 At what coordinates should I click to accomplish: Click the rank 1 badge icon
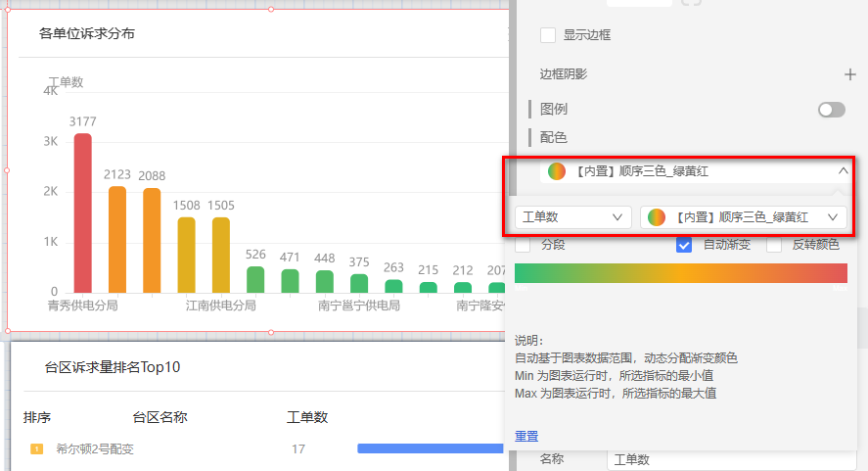(36, 449)
